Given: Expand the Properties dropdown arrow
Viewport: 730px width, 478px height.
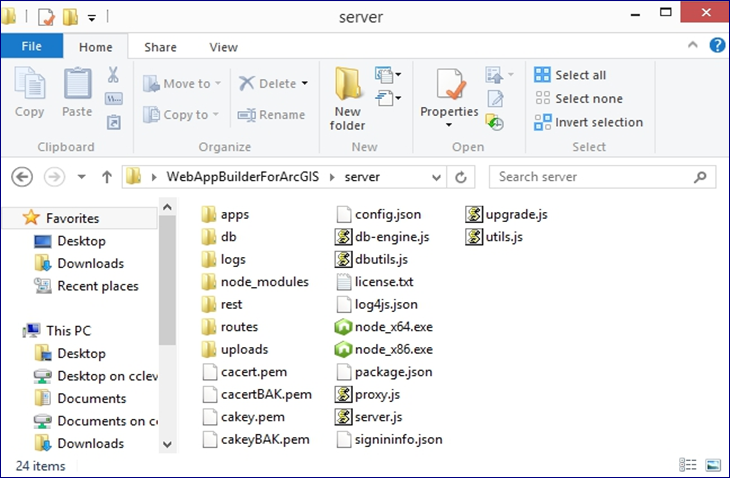Looking at the screenshot, I should click(x=449, y=125).
